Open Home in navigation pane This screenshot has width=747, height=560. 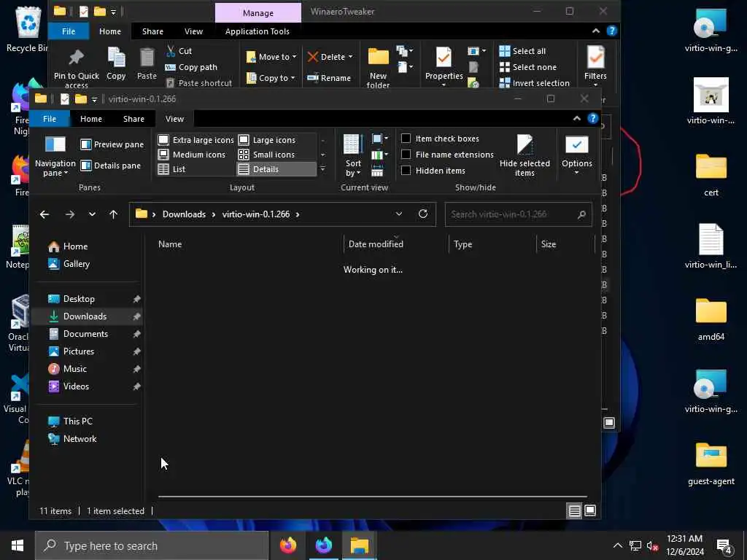[68, 246]
